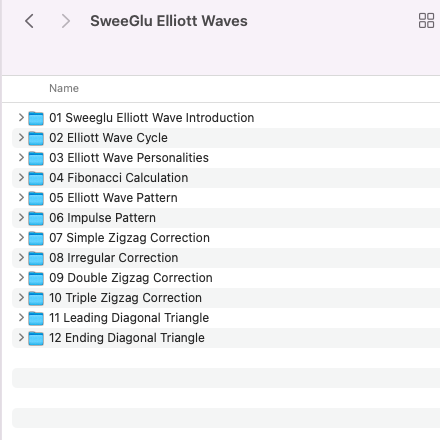
Task: Click the forward navigation arrow
Action: click(x=66, y=21)
